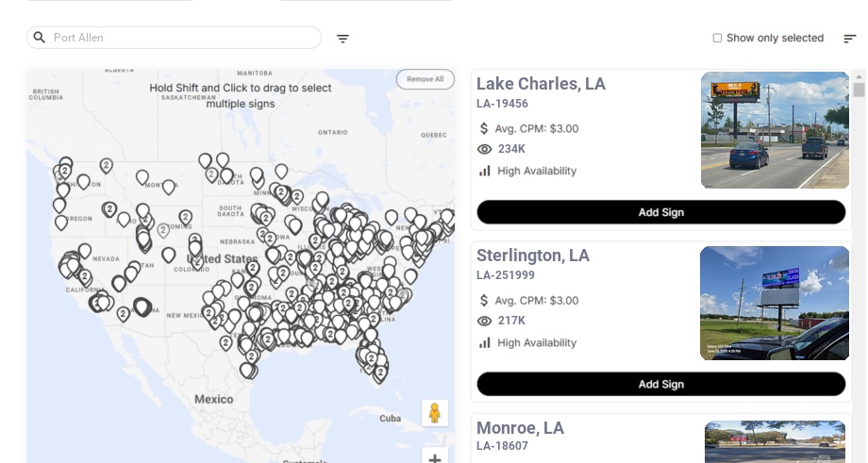
Task: Open the Lake Charles billboard thumbnail
Action: [775, 130]
